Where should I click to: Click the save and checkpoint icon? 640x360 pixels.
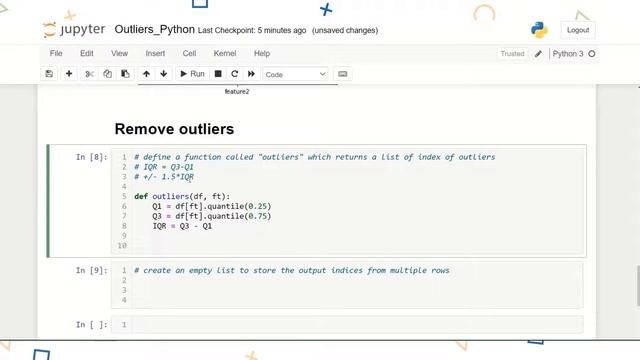49,74
